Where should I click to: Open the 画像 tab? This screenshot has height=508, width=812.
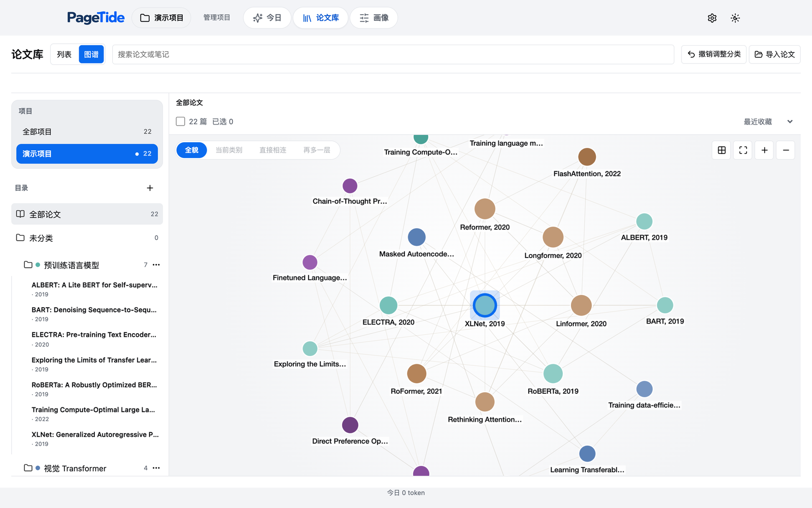pyautogui.click(x=374, y=18)
